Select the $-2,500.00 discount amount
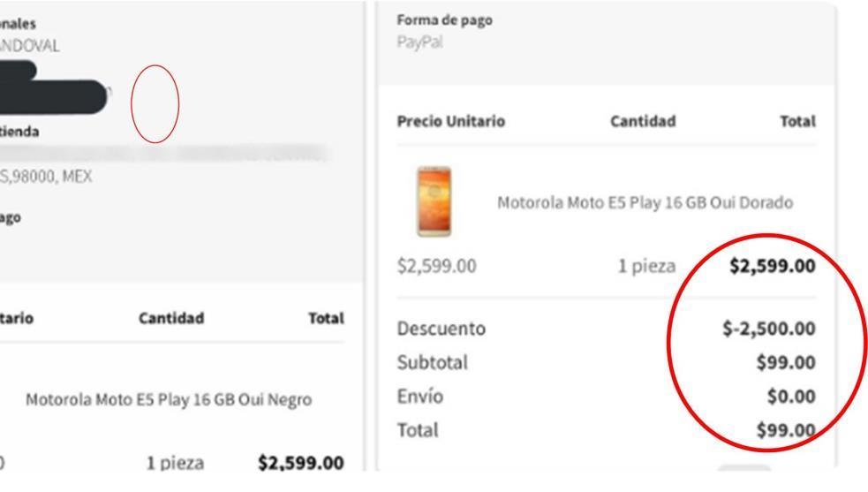The height and width of the screenshot is (492, 868). click(x=767, y=329)
